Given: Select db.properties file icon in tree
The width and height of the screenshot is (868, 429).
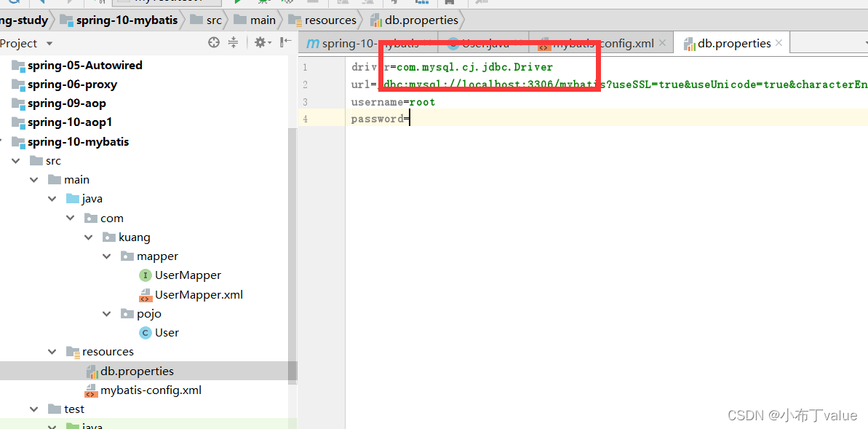Looking at the screenshot, I should (92, 371).
